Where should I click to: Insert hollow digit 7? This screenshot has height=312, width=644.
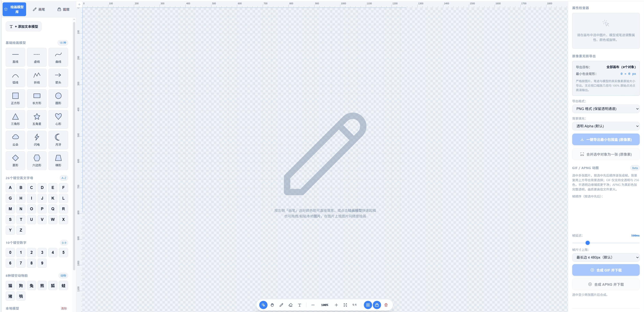[21, 263]
